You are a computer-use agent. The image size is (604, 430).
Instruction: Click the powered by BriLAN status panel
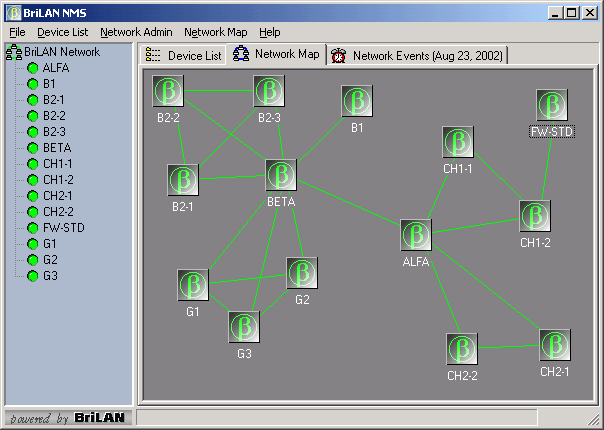coord(69,418)
